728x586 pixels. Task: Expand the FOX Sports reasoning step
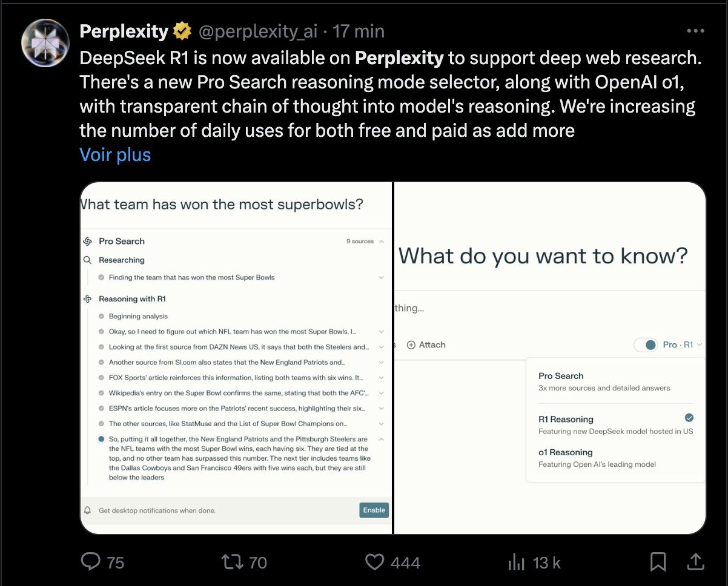pos(381,377)
